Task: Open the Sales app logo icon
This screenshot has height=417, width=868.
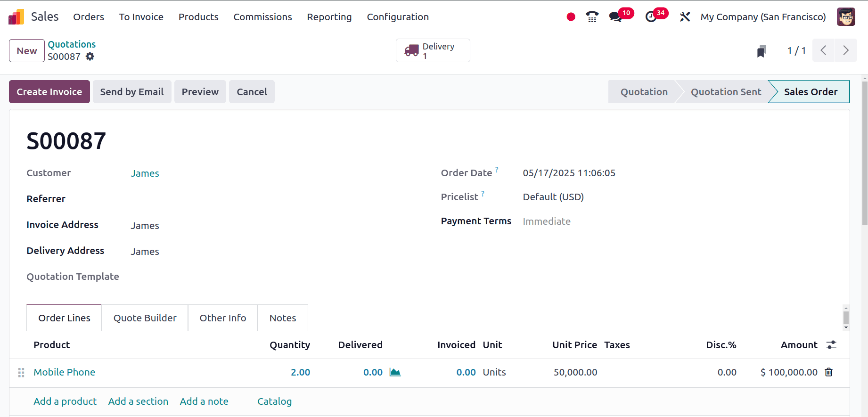Action: (16, 17)
